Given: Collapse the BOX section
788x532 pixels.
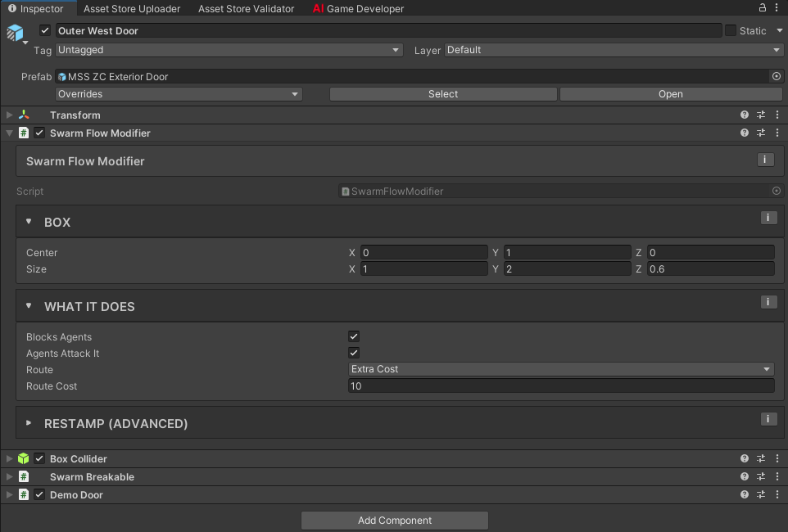Looking at the screenshot, I should [29, 221].
